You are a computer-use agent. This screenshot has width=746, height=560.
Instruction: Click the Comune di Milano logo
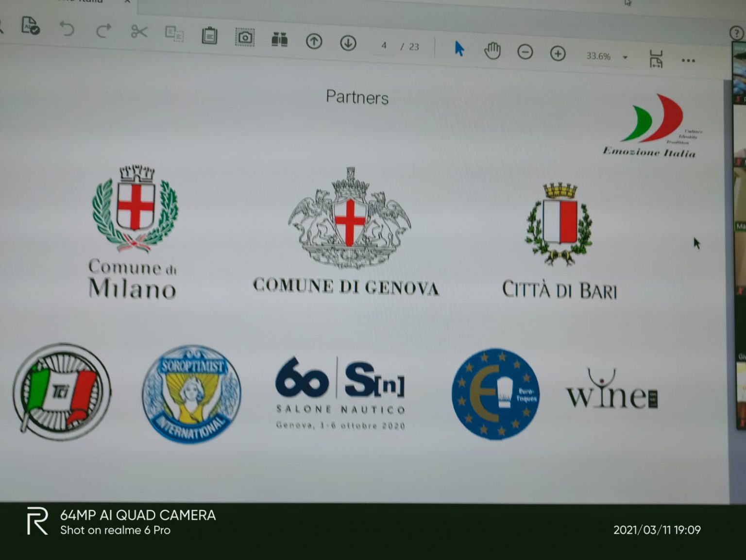134,232
